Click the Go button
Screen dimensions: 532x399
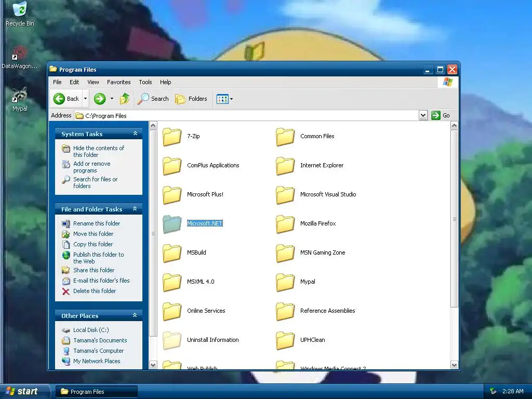tap(441, 115)
